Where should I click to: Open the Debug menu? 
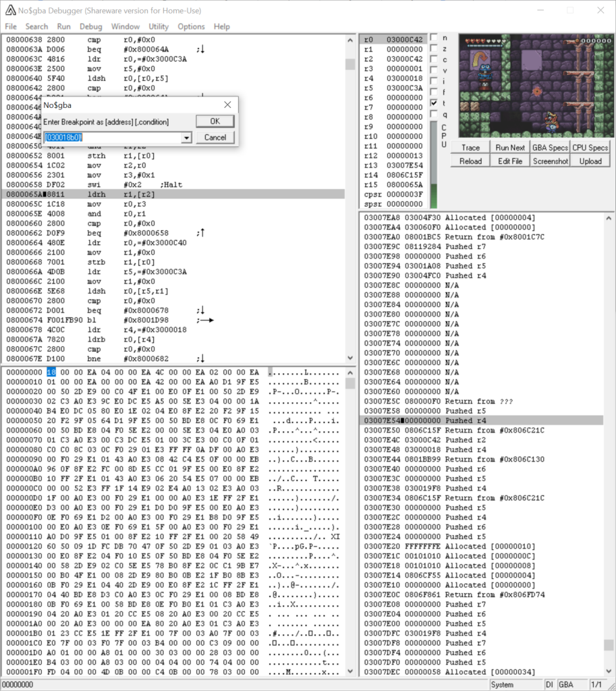click(x=91, y=26)
